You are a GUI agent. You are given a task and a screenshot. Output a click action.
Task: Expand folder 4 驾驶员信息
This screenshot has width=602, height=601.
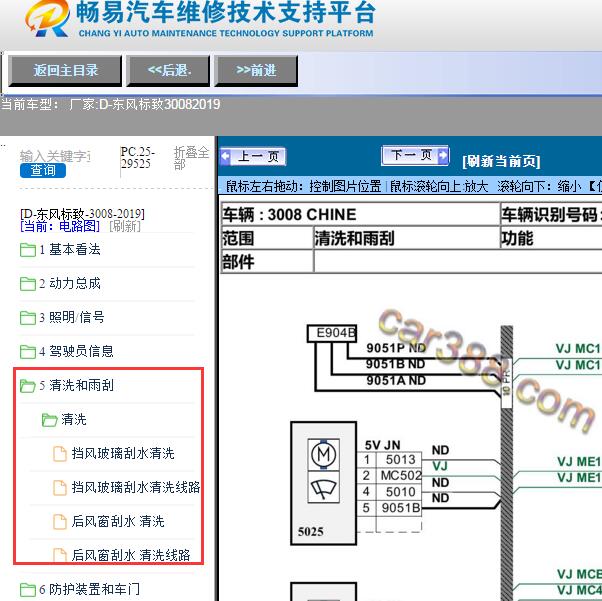76,351
